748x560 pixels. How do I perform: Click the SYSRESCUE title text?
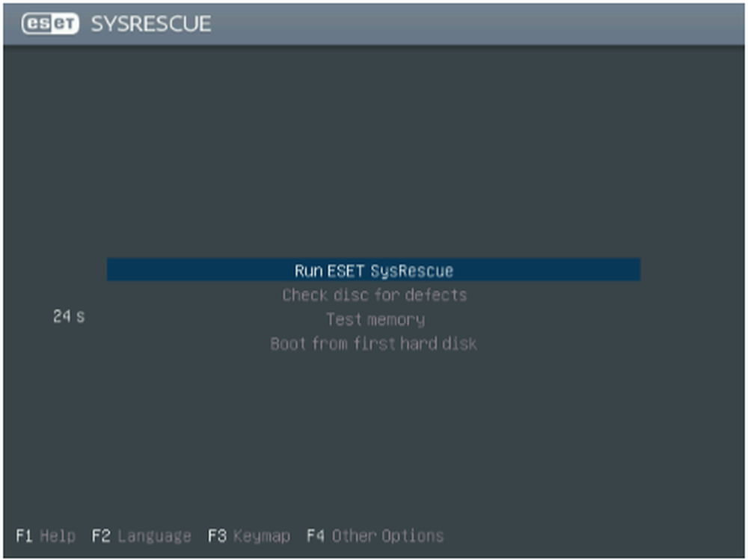(x=150, y=24)
